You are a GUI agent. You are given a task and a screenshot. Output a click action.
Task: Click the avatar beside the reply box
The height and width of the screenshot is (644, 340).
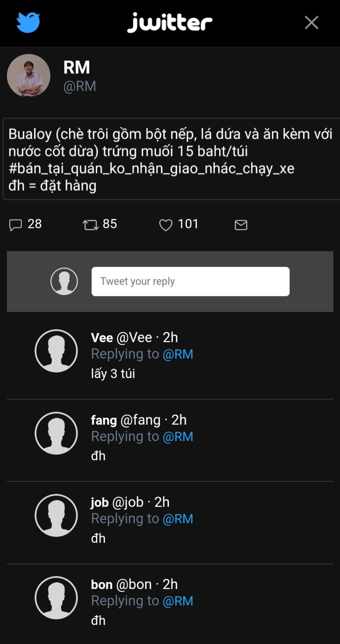64,281
